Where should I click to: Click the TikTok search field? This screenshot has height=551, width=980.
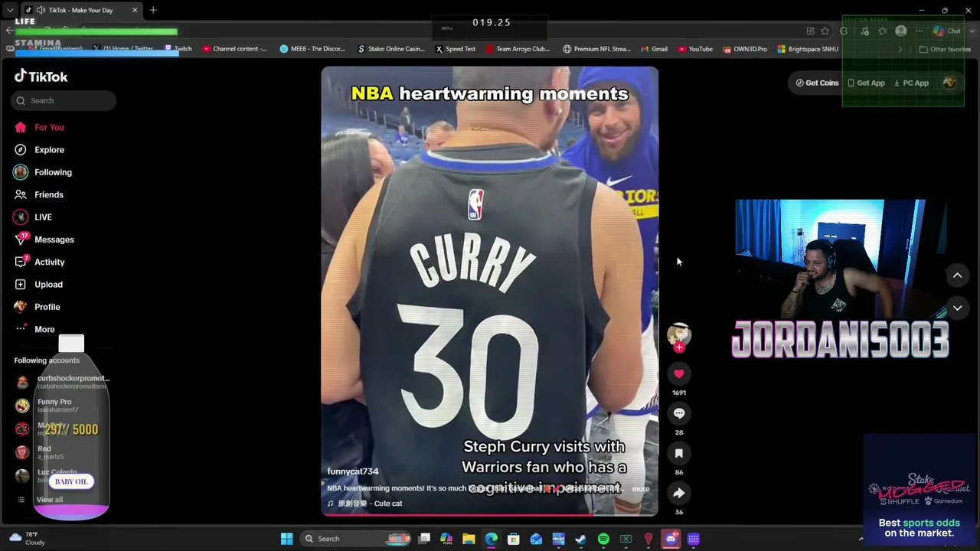click(x=64, y=100)
